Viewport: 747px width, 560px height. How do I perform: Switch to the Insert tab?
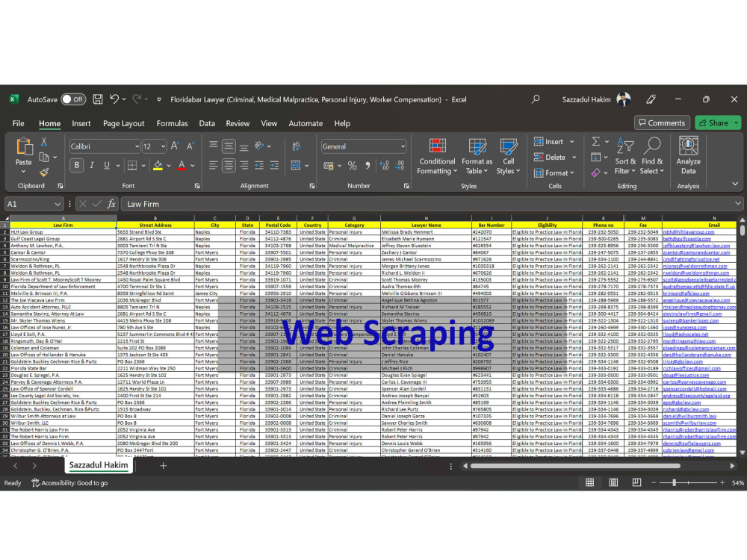tap(81, 123)
